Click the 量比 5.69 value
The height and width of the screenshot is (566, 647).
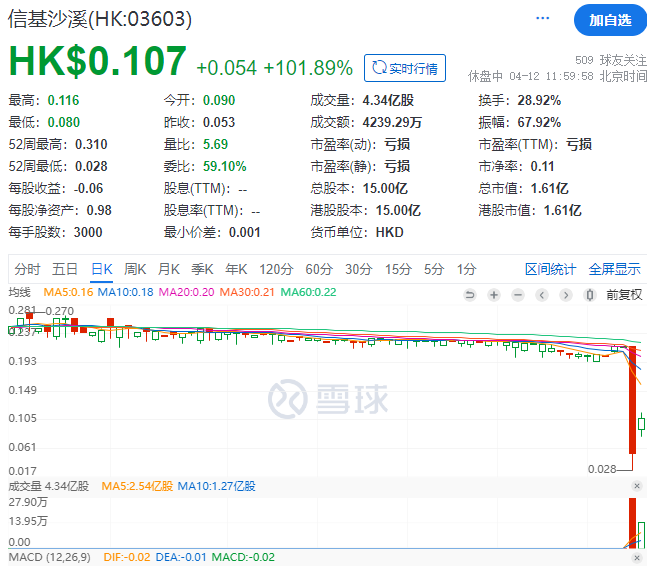215,144
